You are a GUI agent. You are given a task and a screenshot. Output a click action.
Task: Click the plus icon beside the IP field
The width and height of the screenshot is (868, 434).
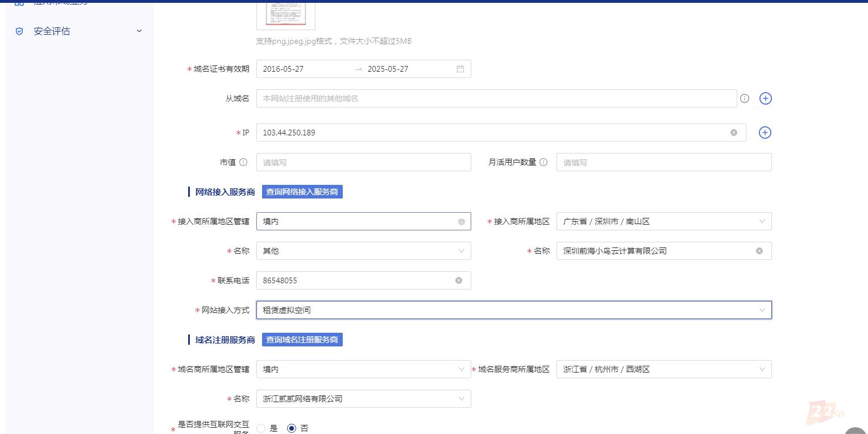[x=765, y=133]
